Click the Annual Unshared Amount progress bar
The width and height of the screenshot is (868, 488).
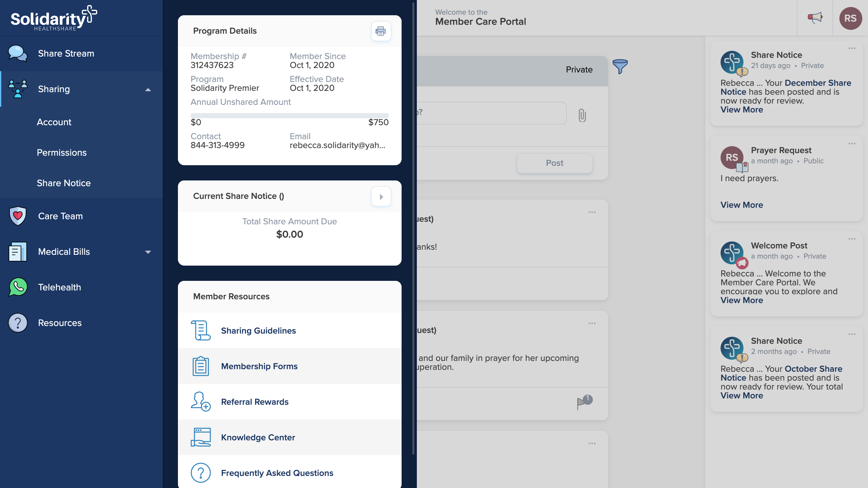(289, 116)
